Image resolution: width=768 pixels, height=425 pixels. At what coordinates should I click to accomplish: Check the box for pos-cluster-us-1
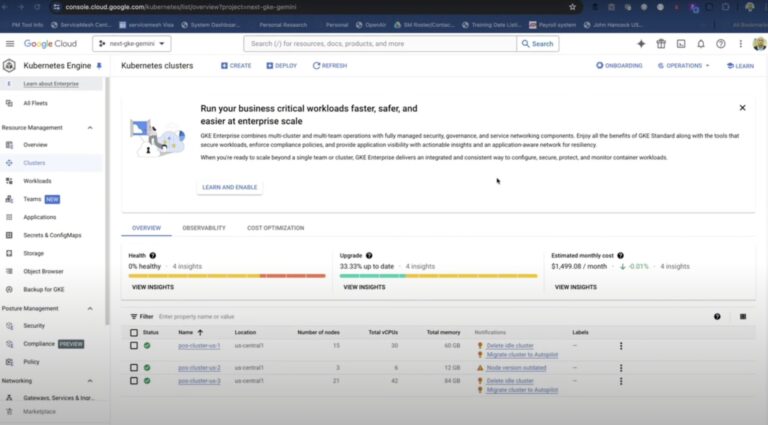coord(133,346)
